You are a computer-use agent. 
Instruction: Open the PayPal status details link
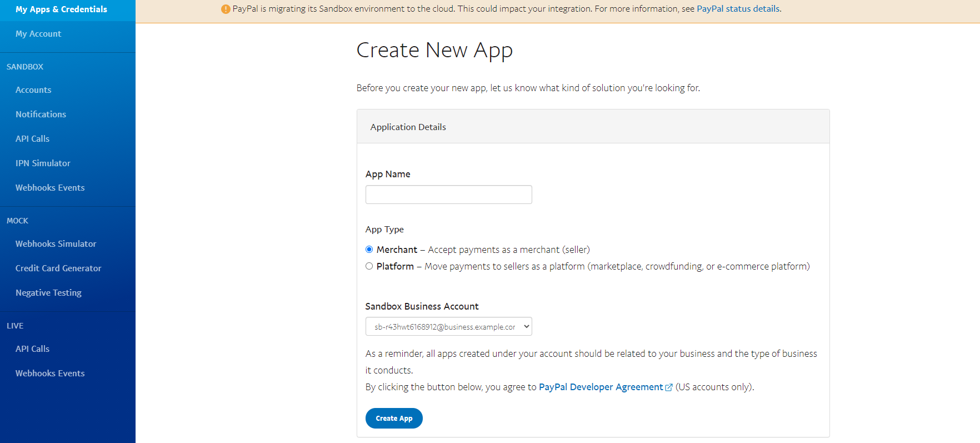point(738,9)
